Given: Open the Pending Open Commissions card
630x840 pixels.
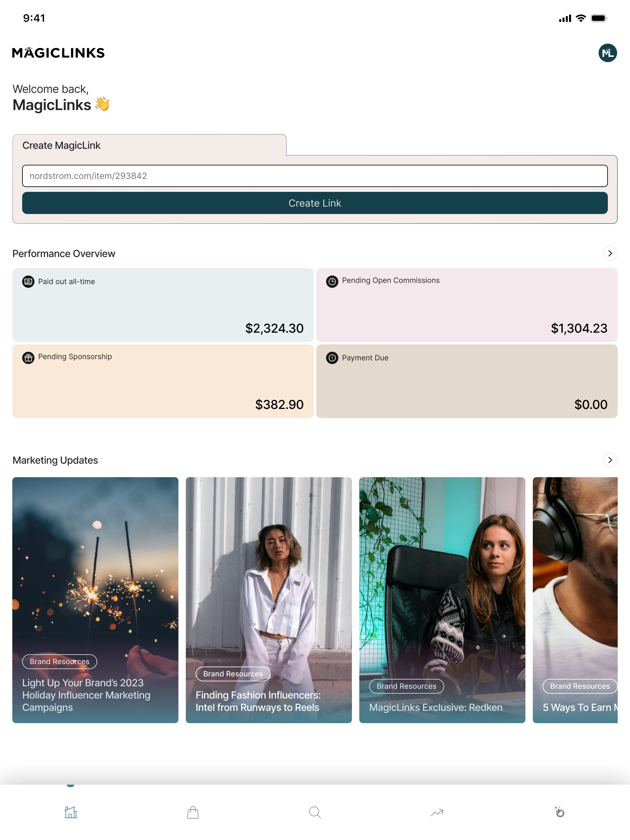Looking at the screenshot, I should [467, 305].
